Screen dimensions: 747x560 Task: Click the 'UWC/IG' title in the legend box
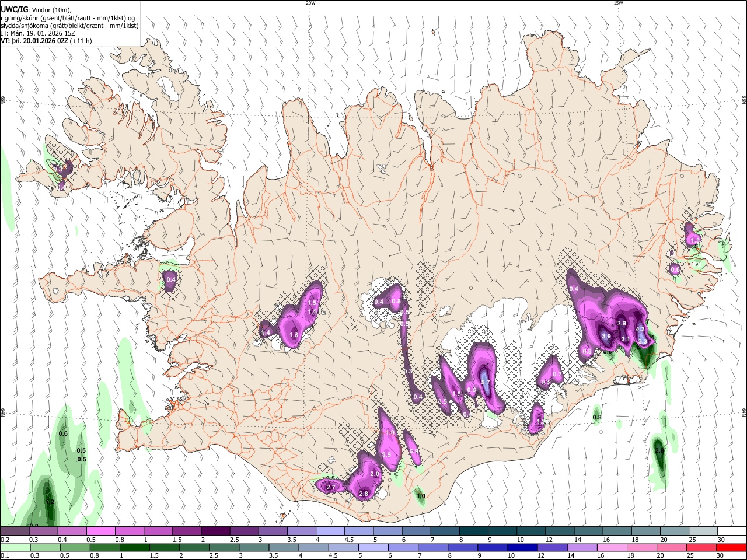click(14, 9)
